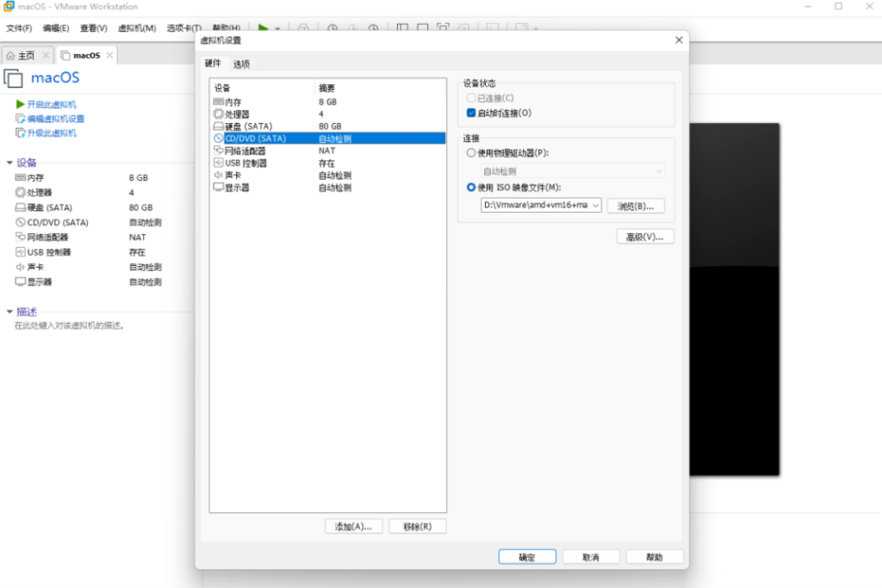This screenshot has width=882, height=588.
Task: Close the macOS tab with its X
Action: (x=109, y=55)
